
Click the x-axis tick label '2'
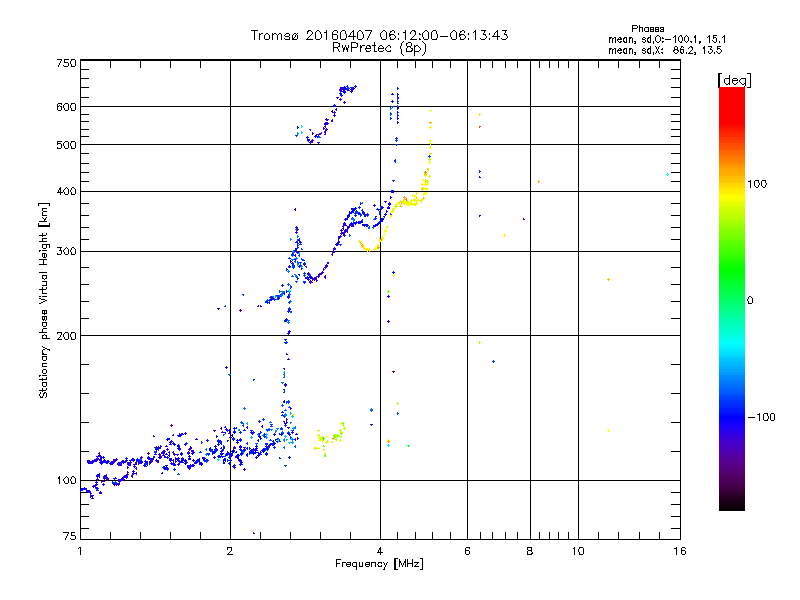tap(230, 551)
